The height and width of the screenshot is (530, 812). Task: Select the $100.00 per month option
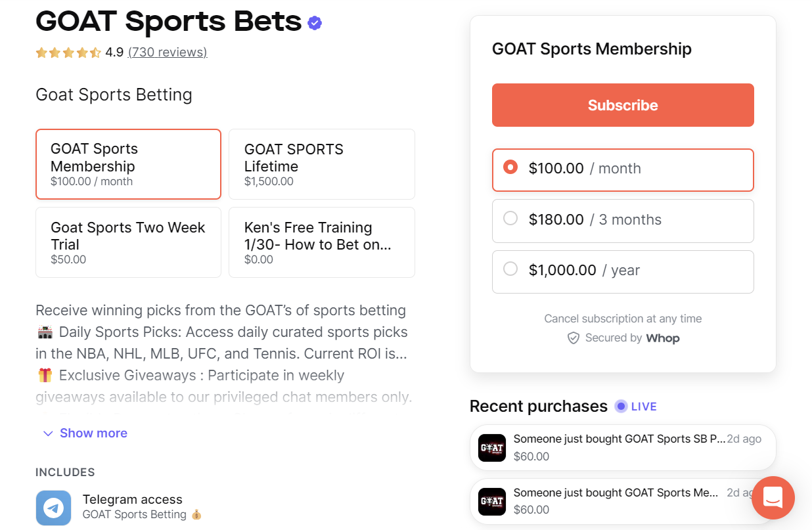coord(623,169)
